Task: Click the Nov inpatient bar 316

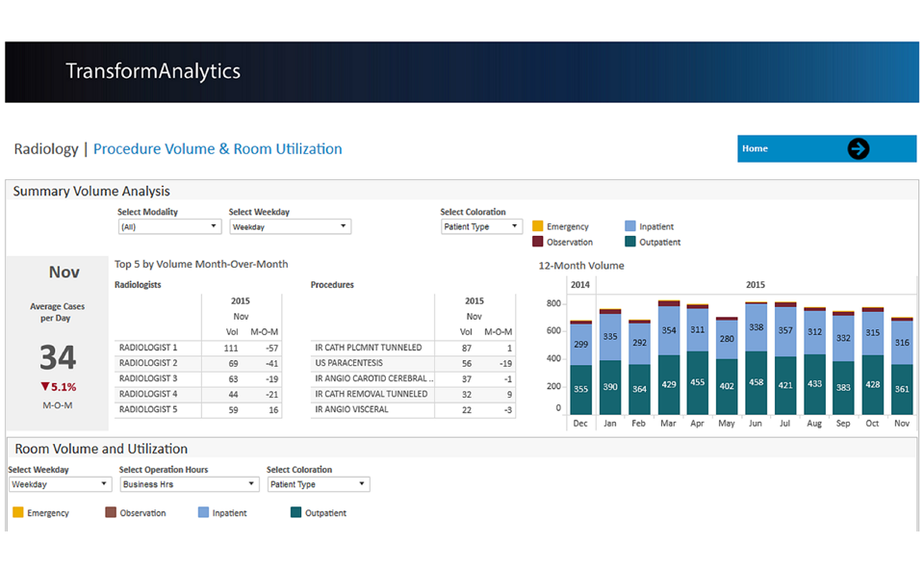Action: pos(902,343)
